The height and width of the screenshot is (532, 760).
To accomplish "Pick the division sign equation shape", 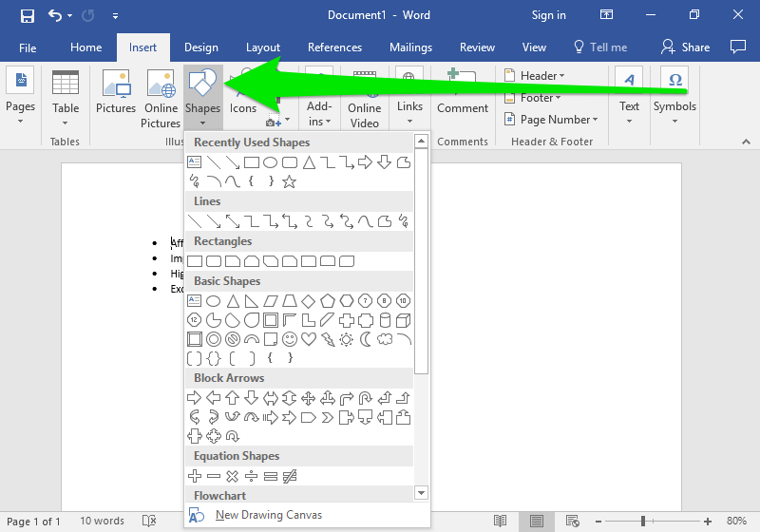I will tap(252, 476).
